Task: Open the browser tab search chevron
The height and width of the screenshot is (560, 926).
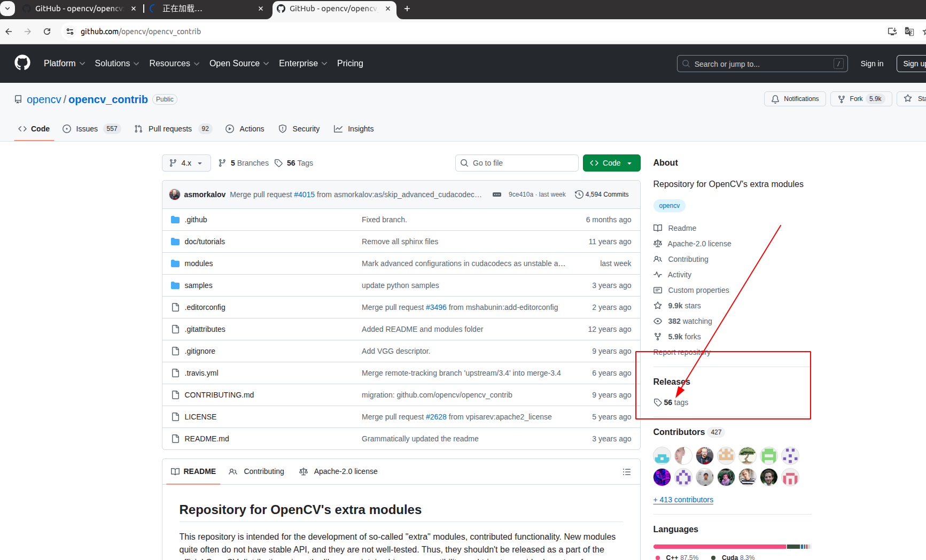Action: (x=7, y=9)
